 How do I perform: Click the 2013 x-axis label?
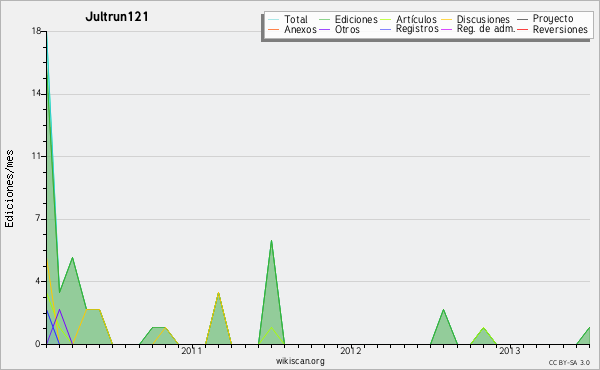[509, 350]
